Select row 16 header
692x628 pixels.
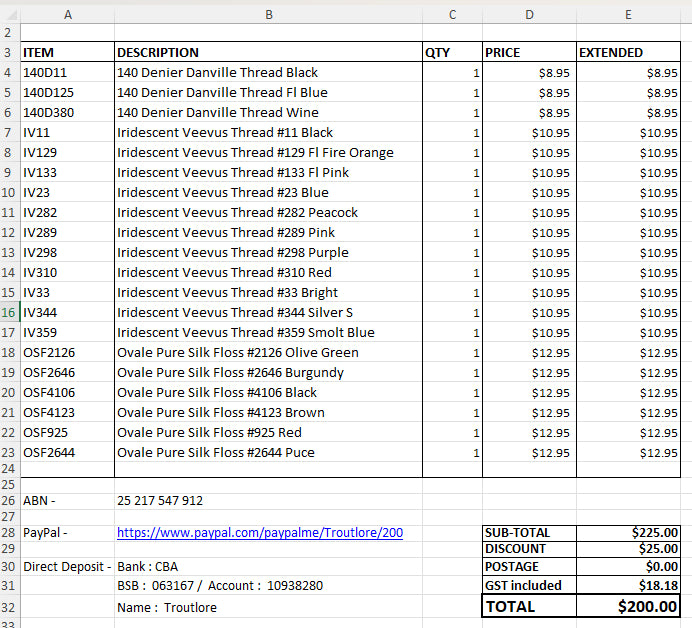[10, 312]
